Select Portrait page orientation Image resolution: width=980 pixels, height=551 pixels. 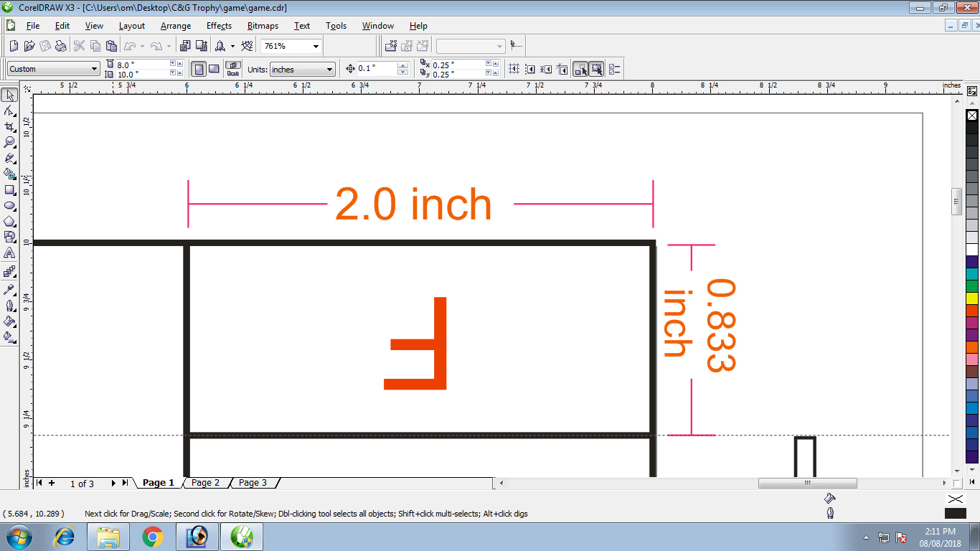coord(199,69)
